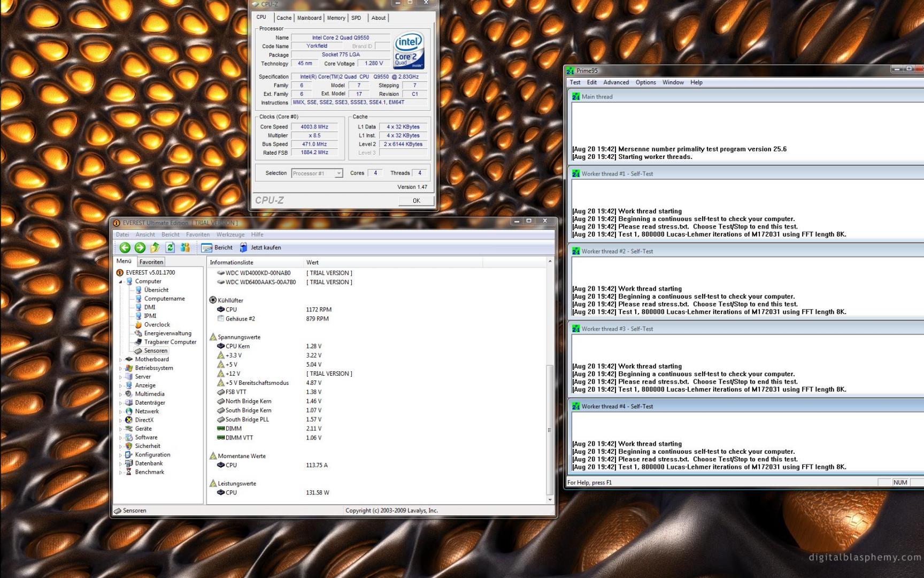Go back with EVEREST green back arrow
The width and height of the screenshot is (924, 578).
[125, 247]
